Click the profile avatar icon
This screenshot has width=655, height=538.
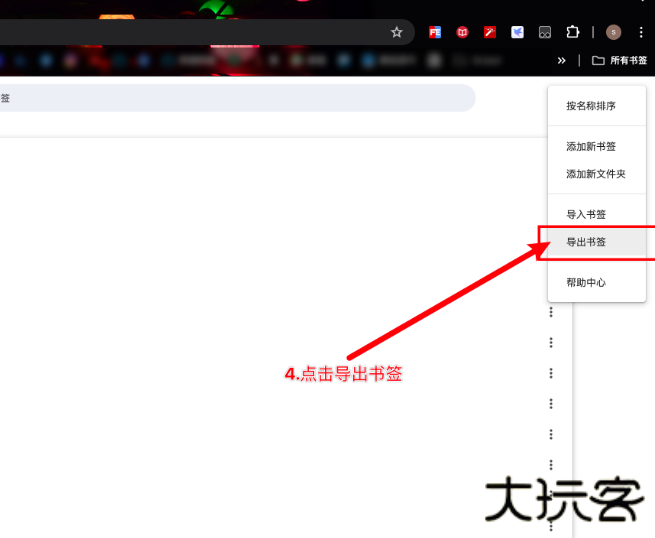tap(613, 32)
